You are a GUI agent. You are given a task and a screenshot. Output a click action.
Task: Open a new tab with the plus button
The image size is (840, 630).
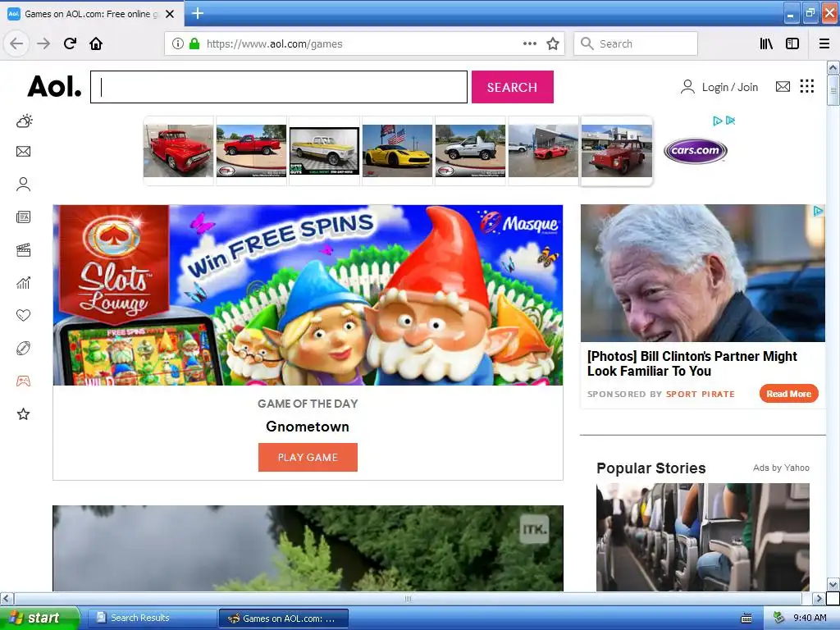(197, 13)
